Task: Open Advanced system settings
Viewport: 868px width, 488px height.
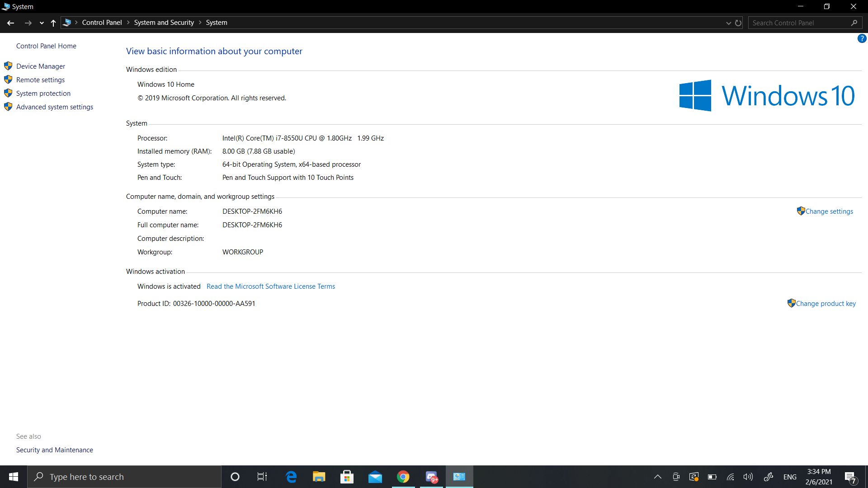Action: (x=55, y=107)
